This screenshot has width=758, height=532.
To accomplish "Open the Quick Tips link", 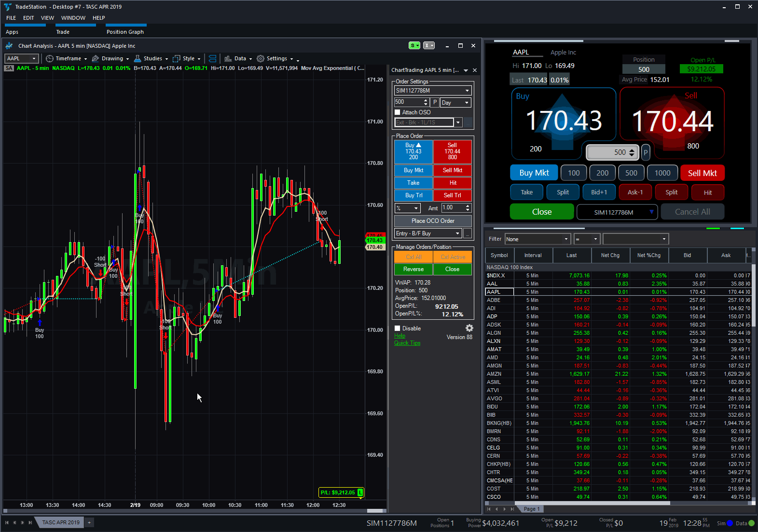I will click(x=407, y=343).
